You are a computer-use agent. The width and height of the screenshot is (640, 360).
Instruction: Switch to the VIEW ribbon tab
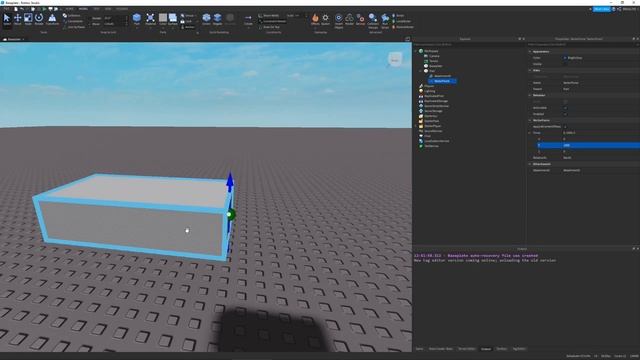pos(108,9)
